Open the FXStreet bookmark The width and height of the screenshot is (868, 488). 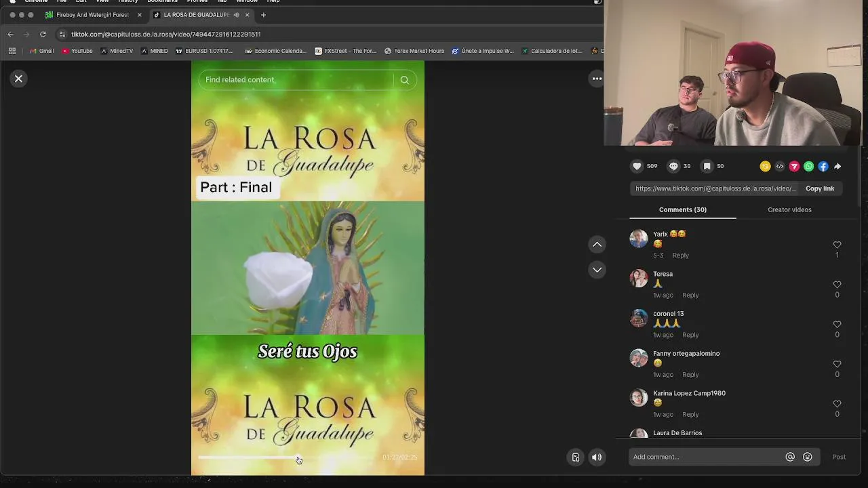346,51
